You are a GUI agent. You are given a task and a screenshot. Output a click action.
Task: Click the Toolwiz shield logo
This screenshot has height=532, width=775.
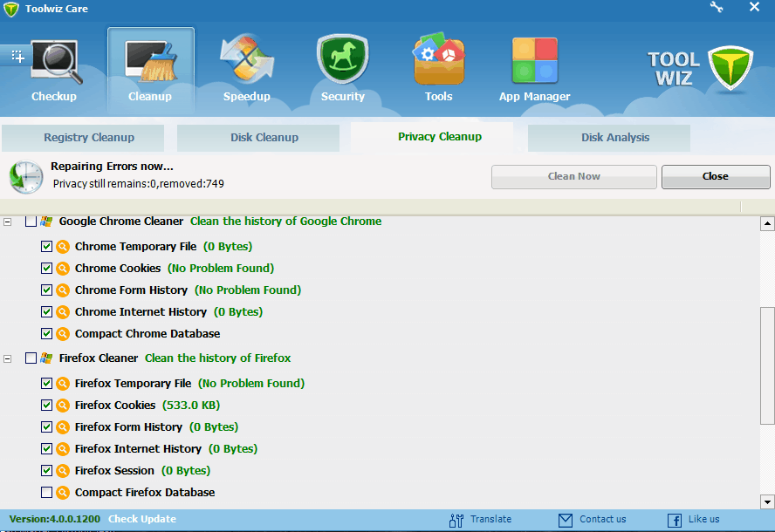tap(730, 68)
